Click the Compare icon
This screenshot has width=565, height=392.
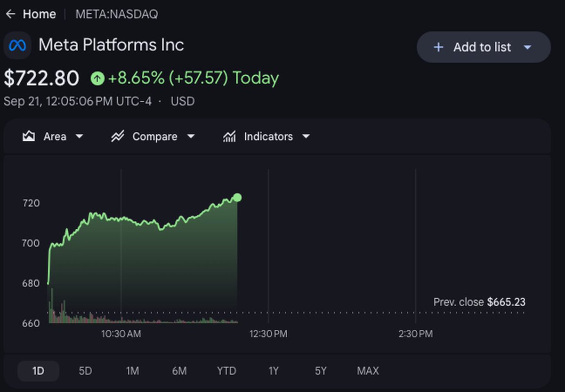(x=117, y=136)
